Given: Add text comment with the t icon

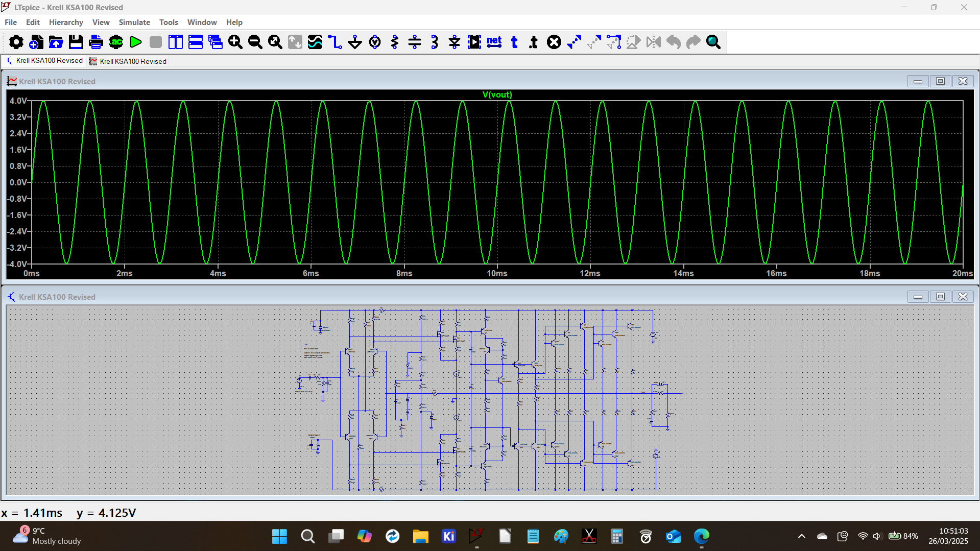Looking at the screenshot, I should (514, 42).
